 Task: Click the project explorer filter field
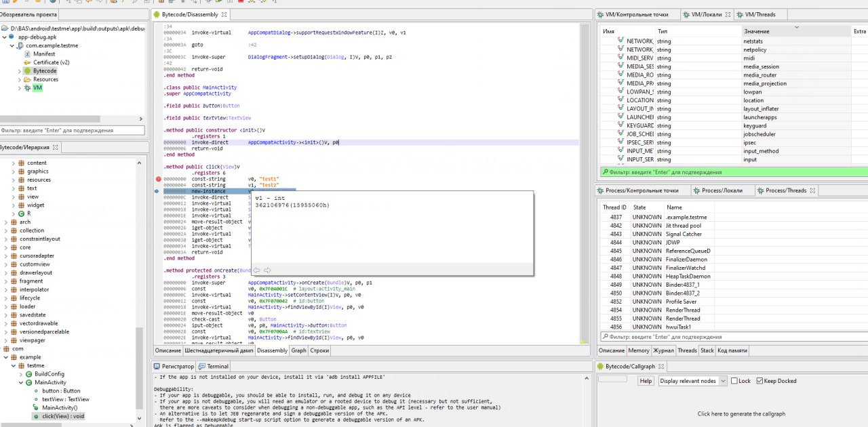(x=72, y=130)
